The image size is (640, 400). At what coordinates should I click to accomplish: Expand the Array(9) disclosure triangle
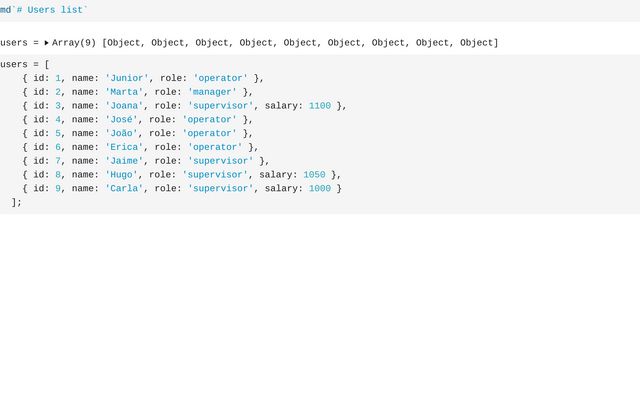pyautogui.click(x=46, y=43)
